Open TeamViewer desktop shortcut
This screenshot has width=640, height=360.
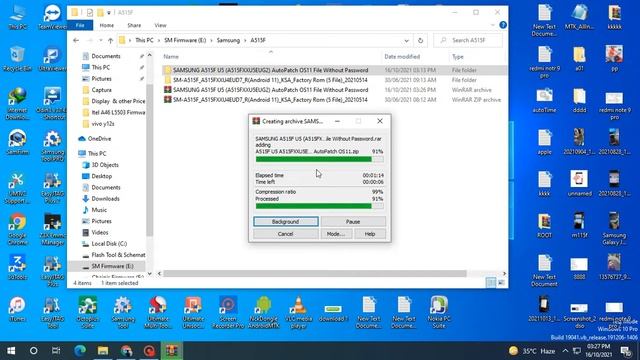tap(52, 17)
